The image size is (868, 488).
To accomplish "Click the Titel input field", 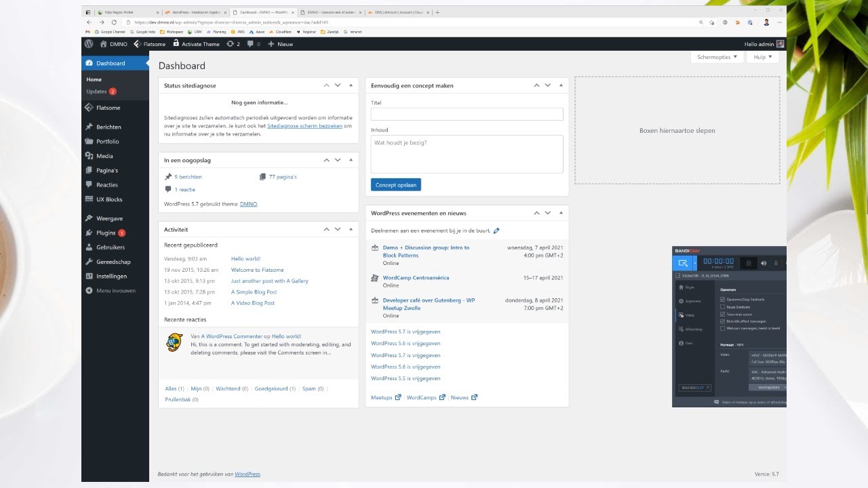I will 467,114.
